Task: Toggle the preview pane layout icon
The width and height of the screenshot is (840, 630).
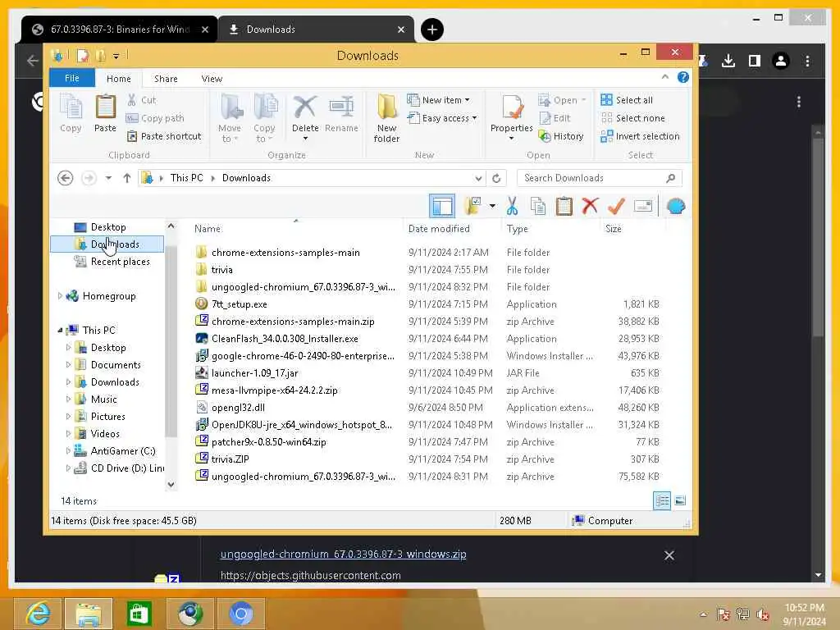Action: point(442,206)
